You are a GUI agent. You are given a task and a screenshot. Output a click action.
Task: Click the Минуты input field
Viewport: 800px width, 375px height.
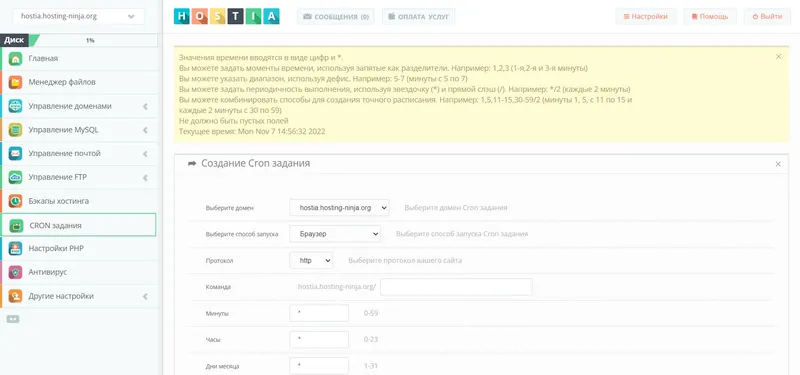[319, 313]
